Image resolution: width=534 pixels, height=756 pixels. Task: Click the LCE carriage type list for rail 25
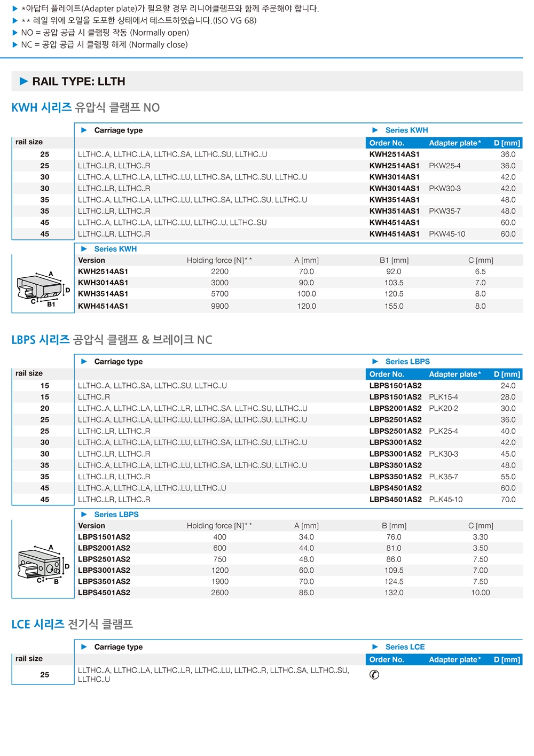coord(214,675)
